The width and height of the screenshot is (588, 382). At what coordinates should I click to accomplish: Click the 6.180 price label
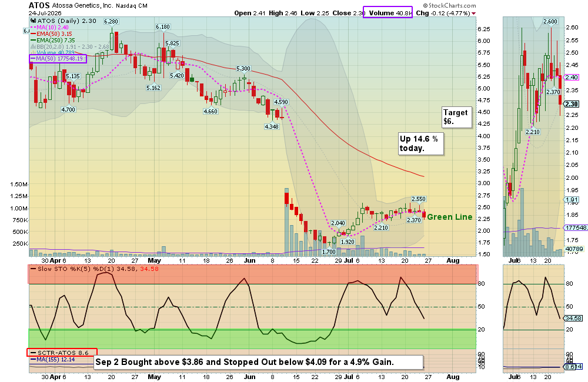[163, 27]
